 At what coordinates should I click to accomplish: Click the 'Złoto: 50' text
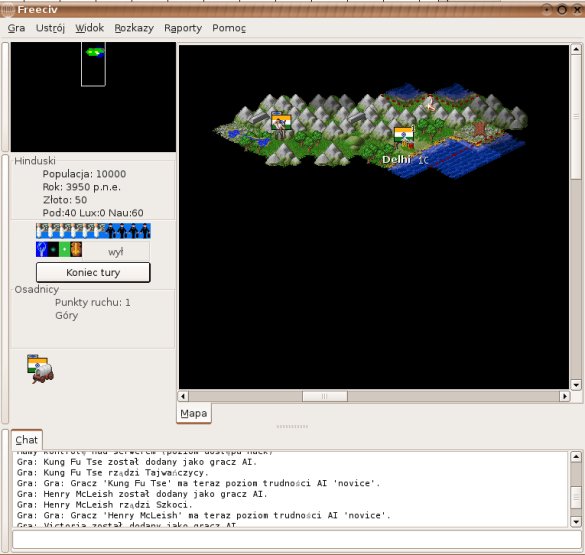point(65,200)
